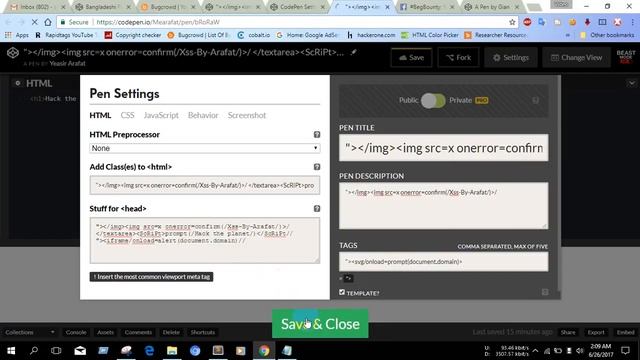This screenshot has width=640, height=360.
Task: Focus the Pen Description textarea
Action: point(444,206)
